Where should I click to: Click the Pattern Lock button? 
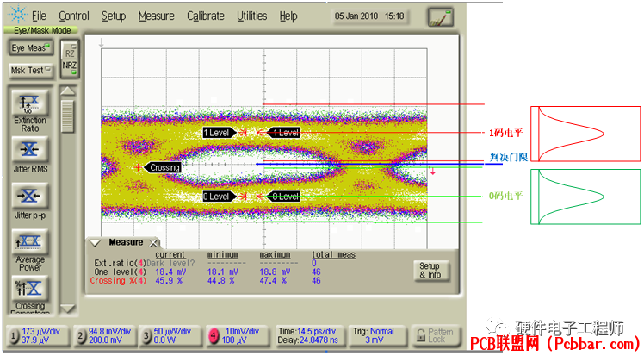coord(436,336)
